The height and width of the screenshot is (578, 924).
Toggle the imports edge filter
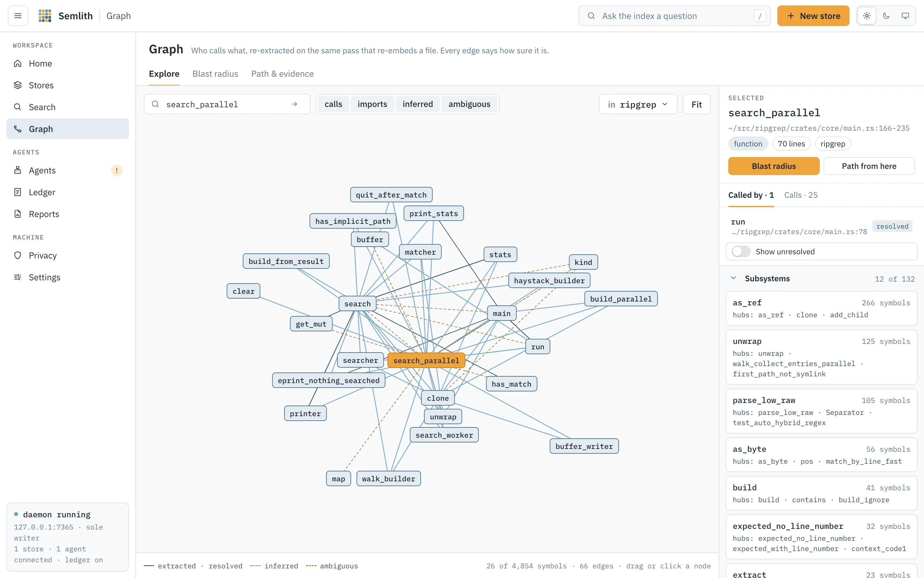pyautogui.click(x=372, y=104)
